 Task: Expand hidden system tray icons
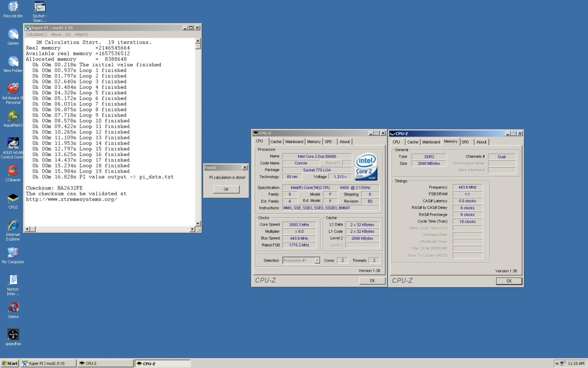pyautogui.click(x=557, y=363)
